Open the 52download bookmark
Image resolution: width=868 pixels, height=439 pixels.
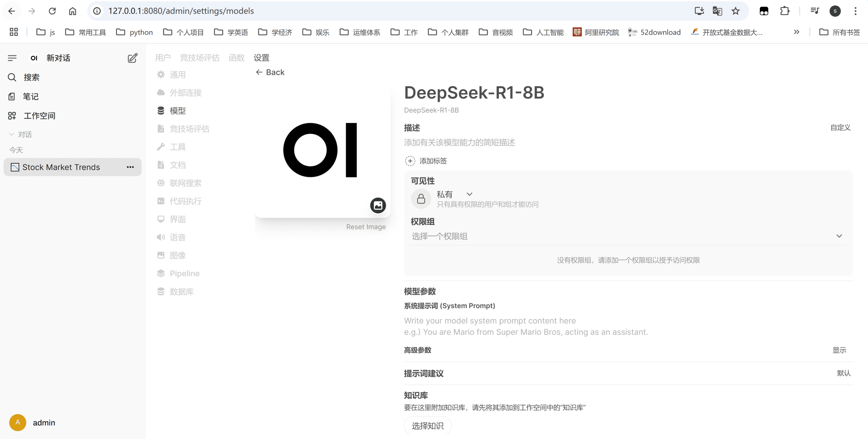pos(654,32)
